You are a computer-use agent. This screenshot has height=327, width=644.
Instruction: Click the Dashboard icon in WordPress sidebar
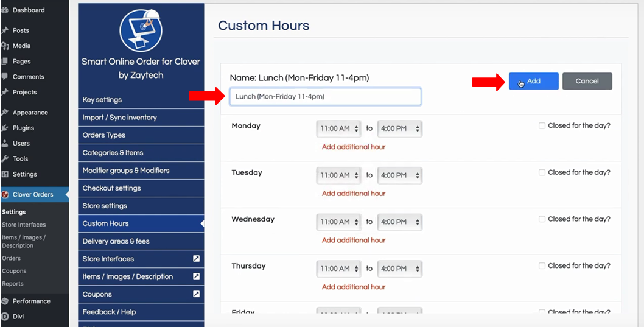coord(5,10)
